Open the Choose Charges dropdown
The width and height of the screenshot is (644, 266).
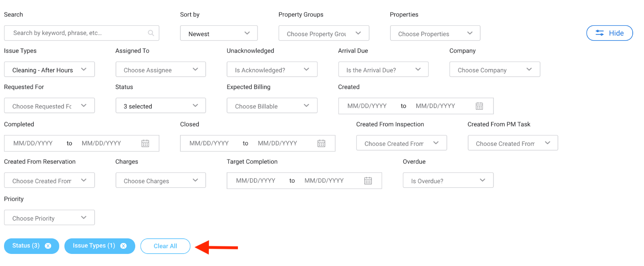coord(161,180)
